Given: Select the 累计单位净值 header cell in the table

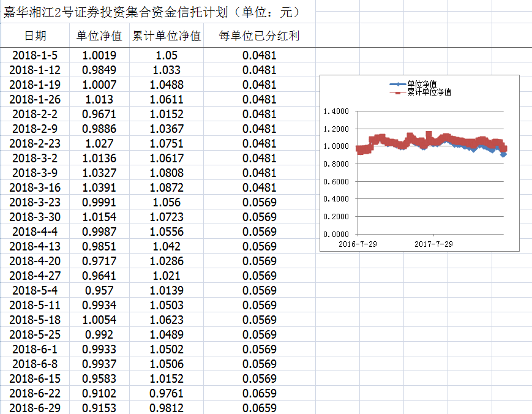Looking at the screenshot, I should tap(167, 36).
